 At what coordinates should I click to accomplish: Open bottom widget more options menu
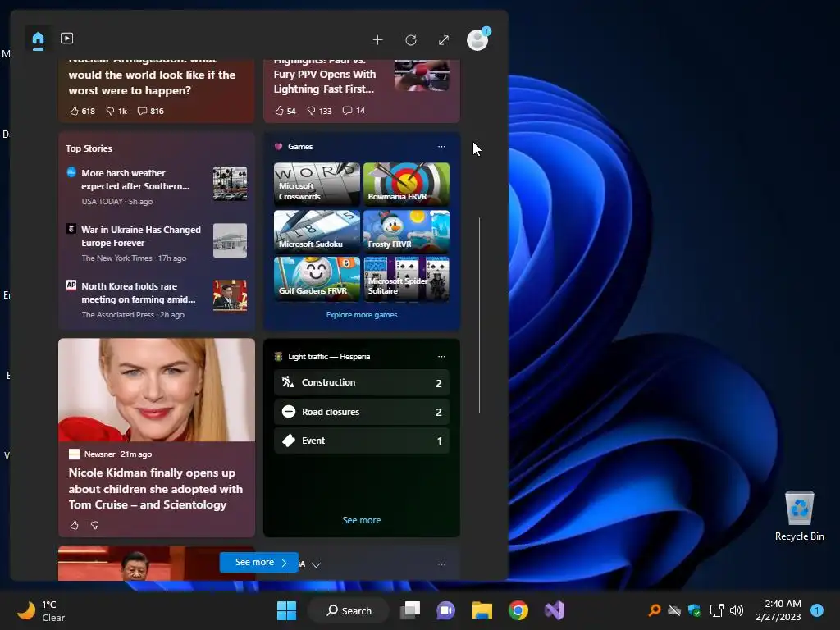441,564
